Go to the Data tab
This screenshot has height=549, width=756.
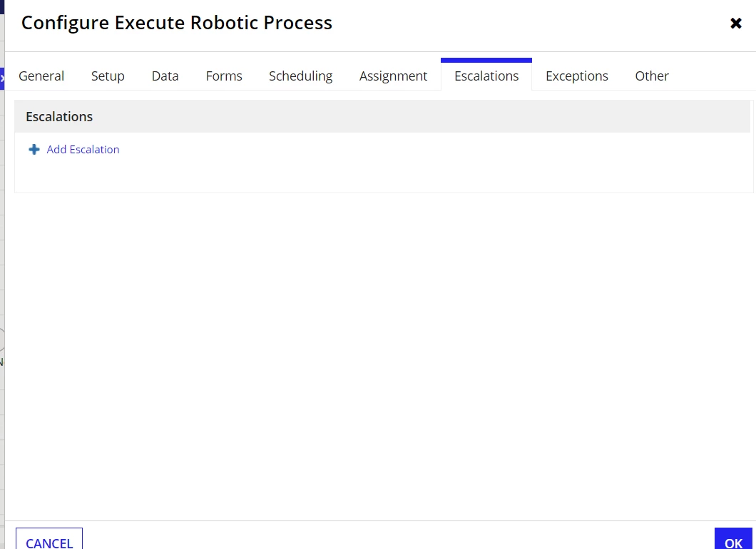pos(165,76)
